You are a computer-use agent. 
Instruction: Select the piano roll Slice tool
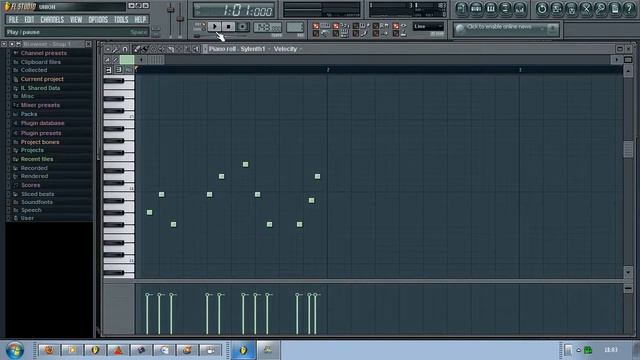click(171, 49)
